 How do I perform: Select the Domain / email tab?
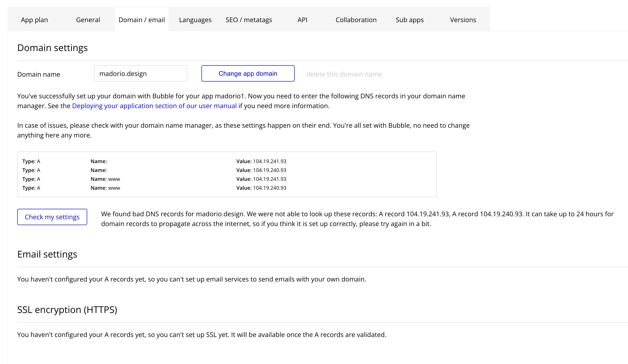(141, 20)
